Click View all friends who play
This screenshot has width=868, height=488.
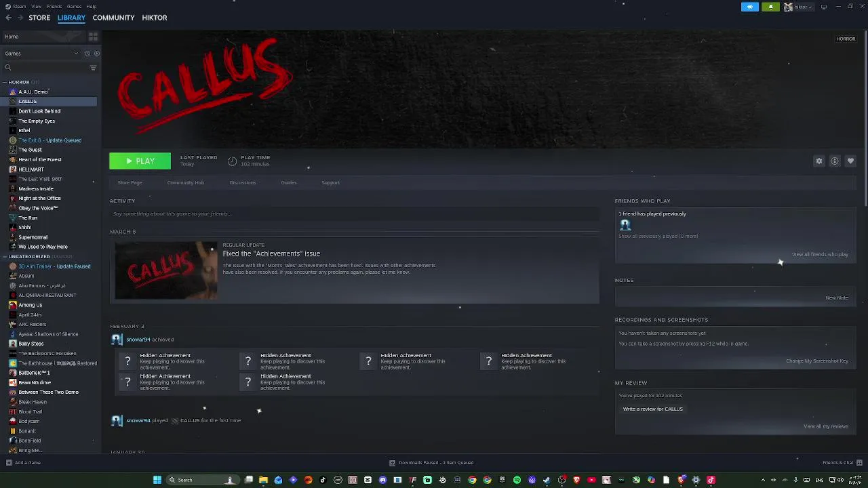tap(820, 255)
